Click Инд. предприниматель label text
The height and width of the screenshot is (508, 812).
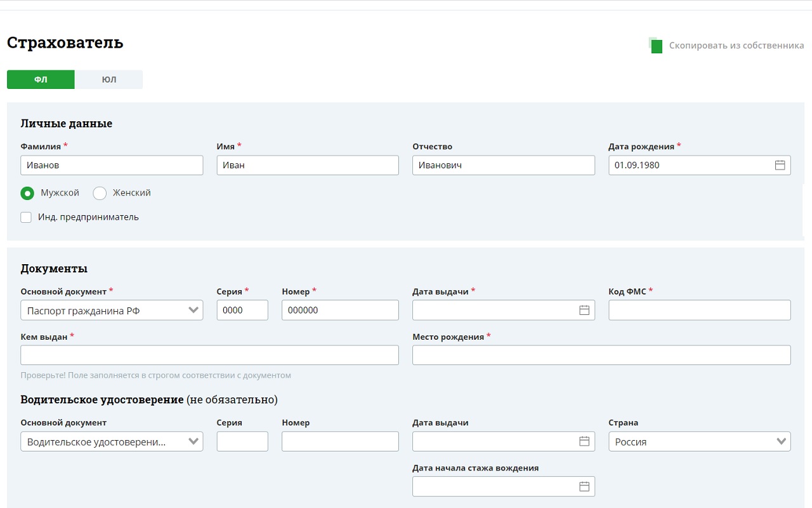pos(88,217)
